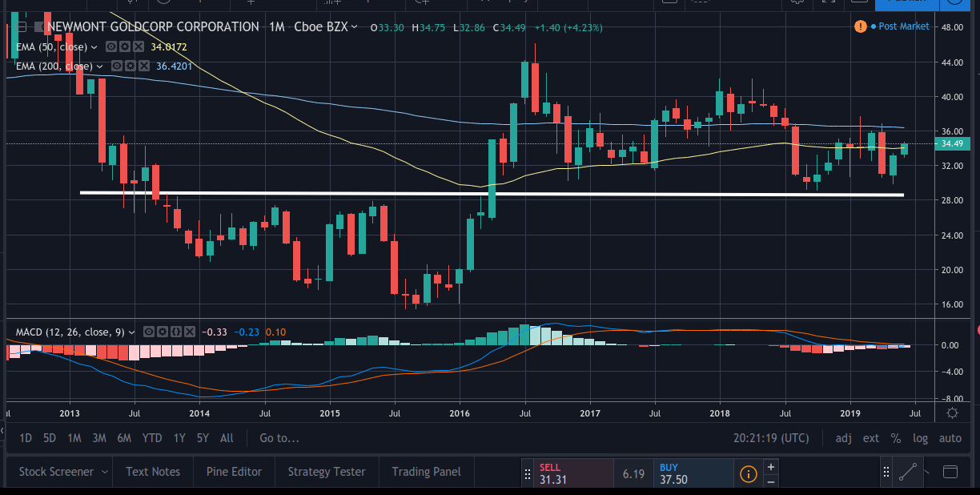The height and width of the screenshot is (495, 980).
Task: Toggle log scale
Action: (920, 438)
